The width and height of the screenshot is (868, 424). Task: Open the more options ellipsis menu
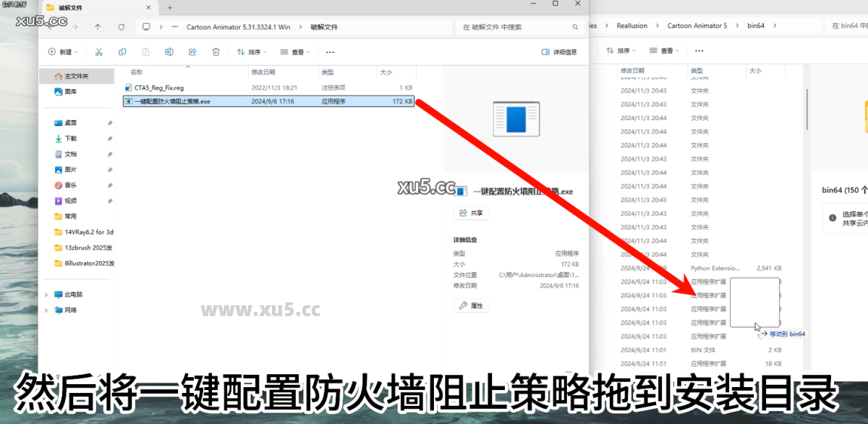point(330,52)
